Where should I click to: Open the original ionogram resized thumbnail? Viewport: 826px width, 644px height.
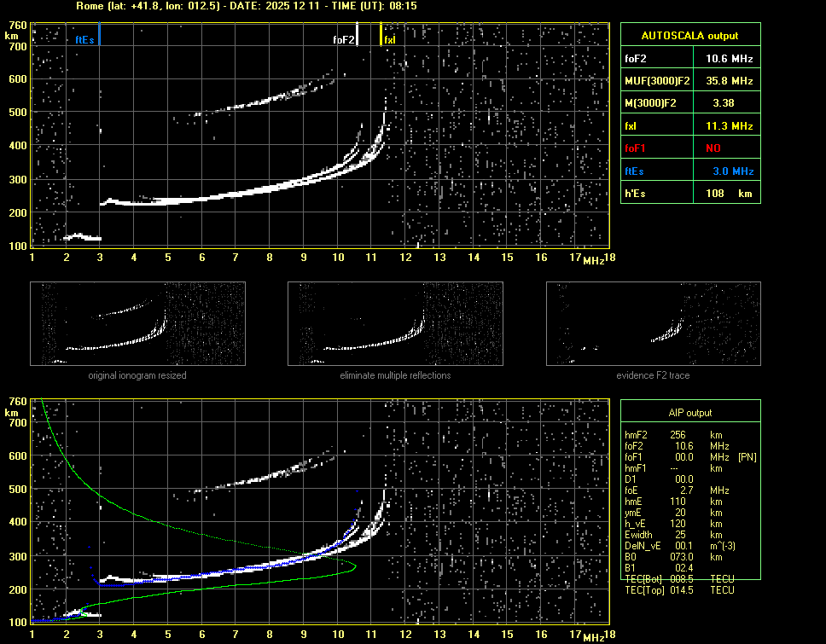(x=137, y=323)
